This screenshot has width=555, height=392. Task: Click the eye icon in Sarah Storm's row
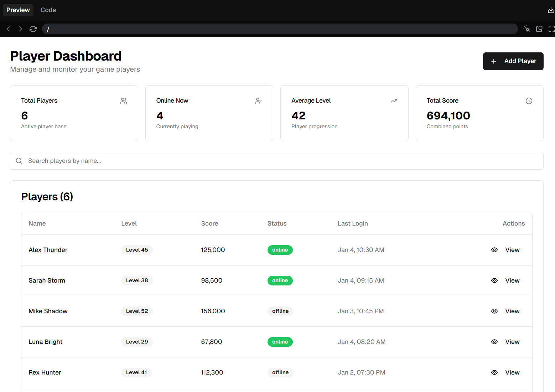(494, 280)
